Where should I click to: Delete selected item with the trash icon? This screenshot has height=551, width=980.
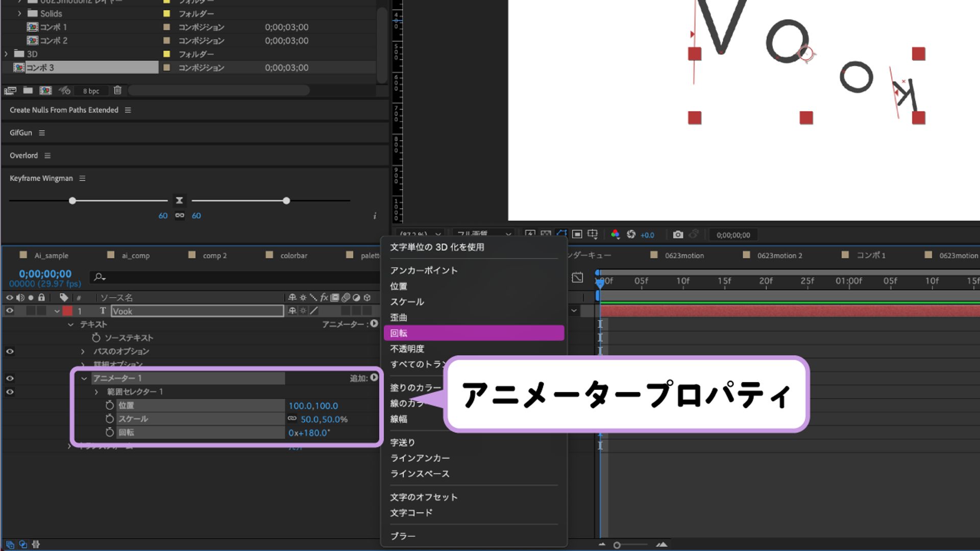[x=117, y=90]
